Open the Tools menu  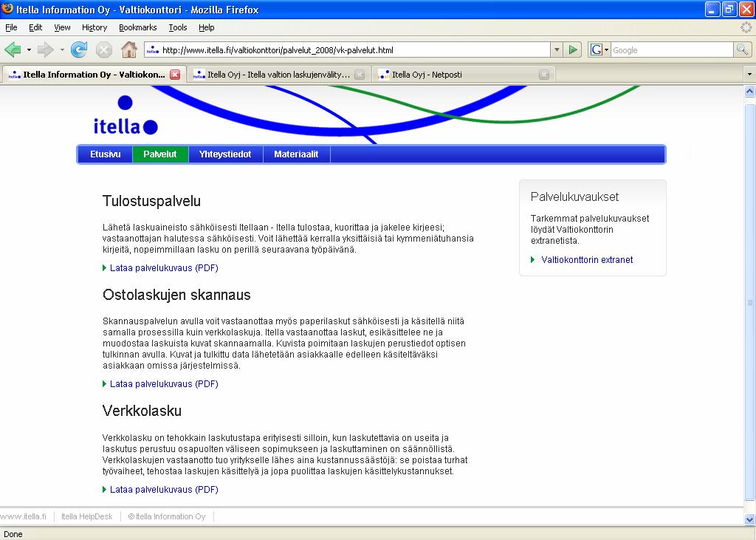[178, 27]
